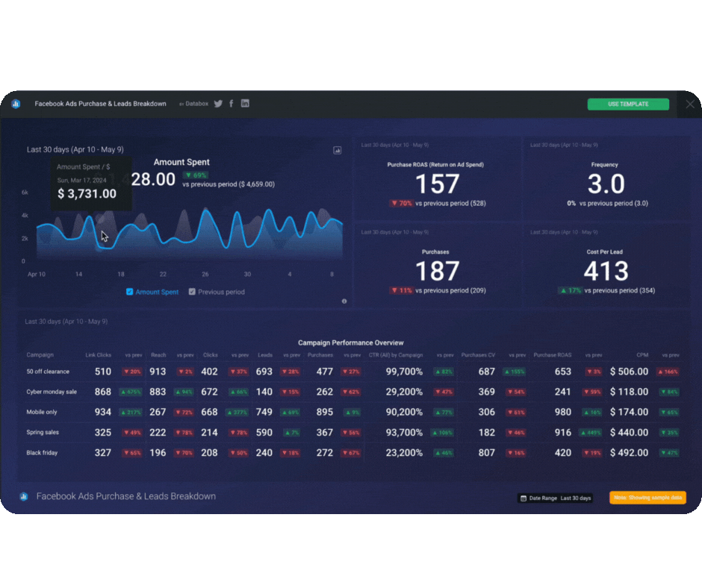This screenshot has width=702, height=588.
Task: Share via LinkedIn icon
Action: coord(245,104)
